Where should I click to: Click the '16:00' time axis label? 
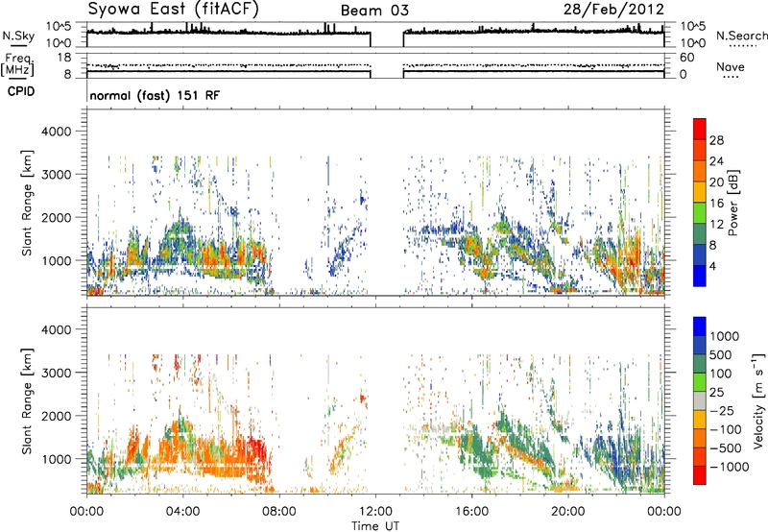[x=471, y=512]
